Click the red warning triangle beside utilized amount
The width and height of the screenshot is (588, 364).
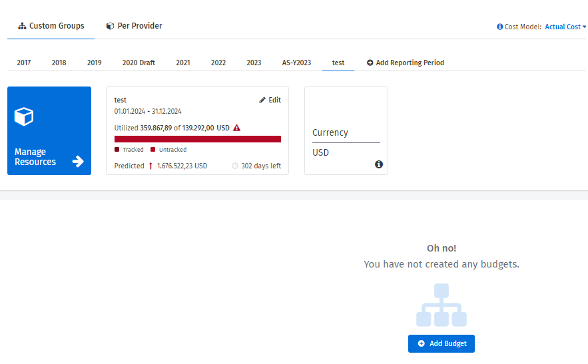(x=236, y=128)
